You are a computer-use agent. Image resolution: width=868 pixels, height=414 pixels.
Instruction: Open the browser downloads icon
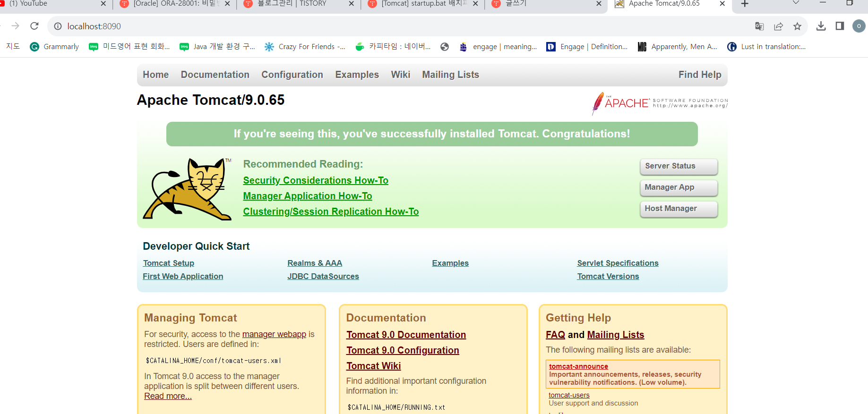pyautogui.click(x=821, y=26)
